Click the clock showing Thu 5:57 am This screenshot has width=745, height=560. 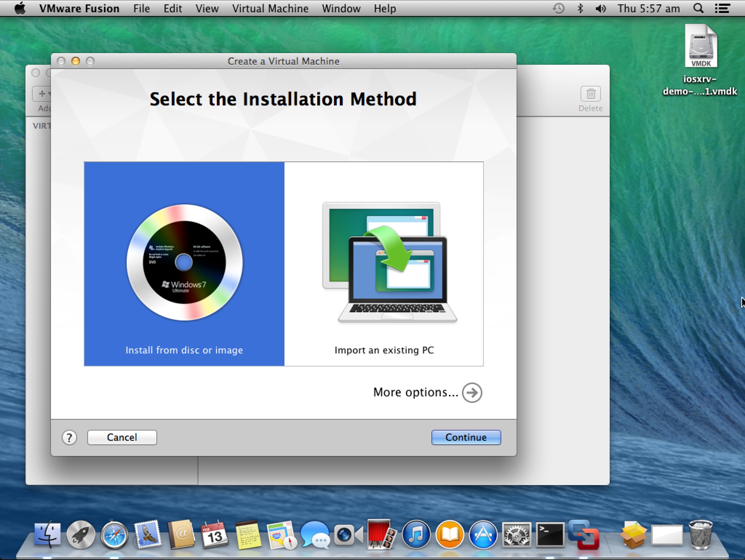click(x=649, y=8)
